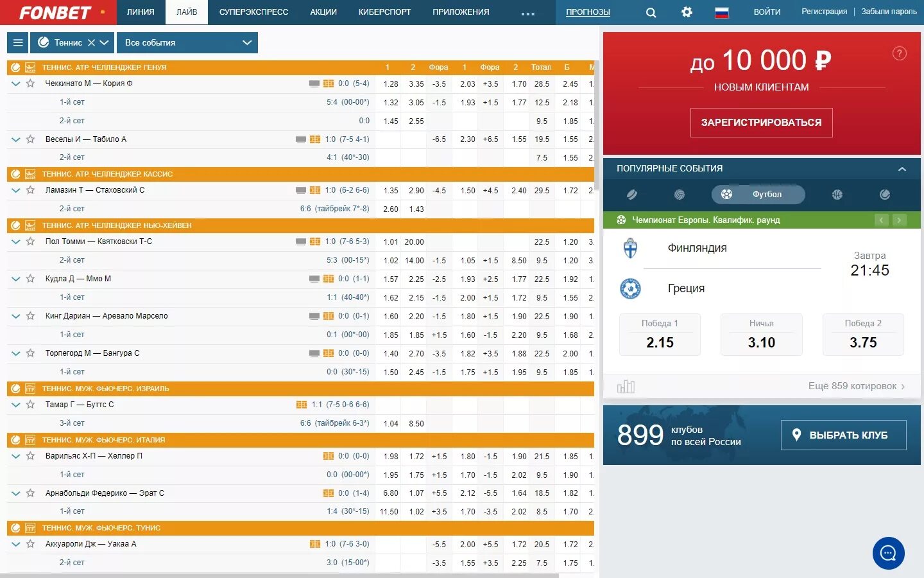This screenshot has width=924, height=578.
Task: Open the help question mark icon
Action: click(x=900, y=53)
